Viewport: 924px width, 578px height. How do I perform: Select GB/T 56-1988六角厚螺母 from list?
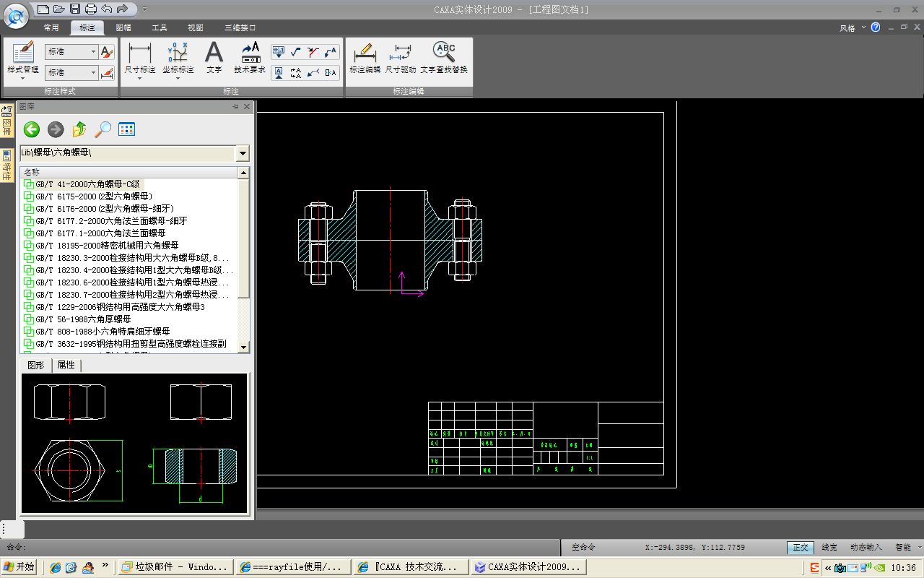[83, 319]
